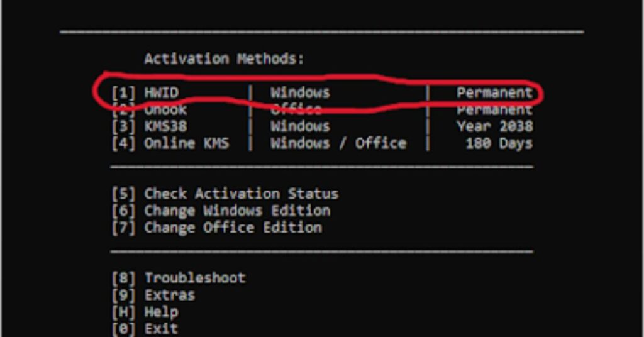
Task: Click the 180 Days label
Action: (499, 143)
